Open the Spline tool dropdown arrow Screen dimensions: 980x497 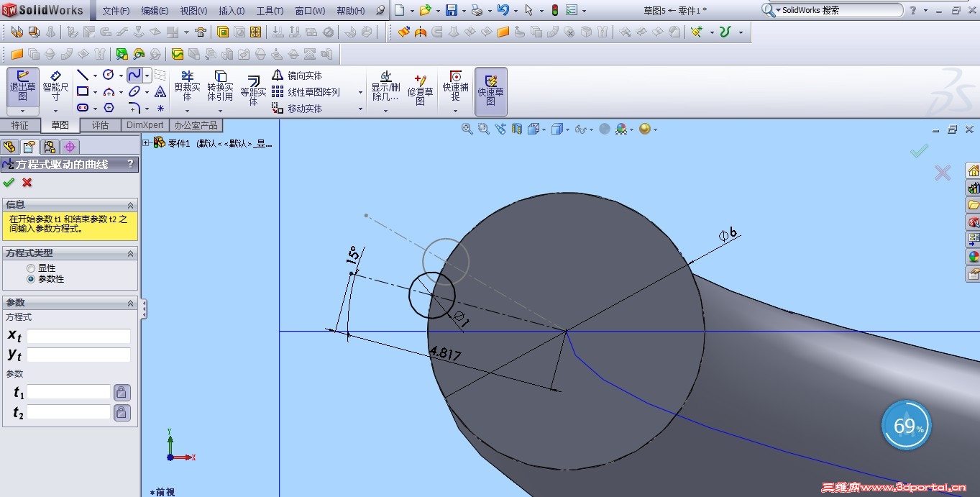click(147, 76)
